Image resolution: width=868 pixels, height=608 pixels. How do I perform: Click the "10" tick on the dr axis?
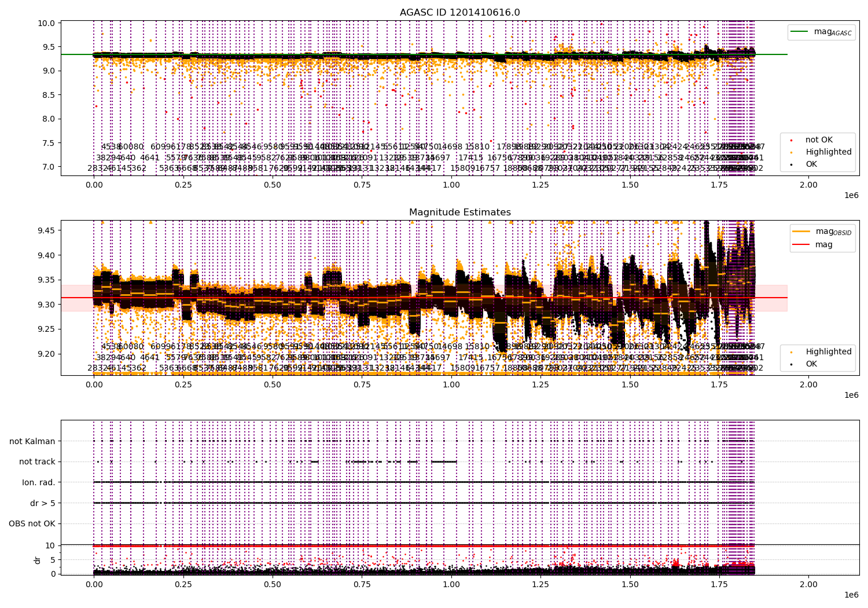coord(50,545)
